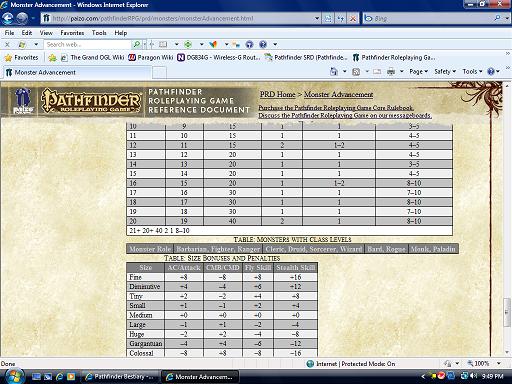Click the RSS feeds icon

(356, 71)
